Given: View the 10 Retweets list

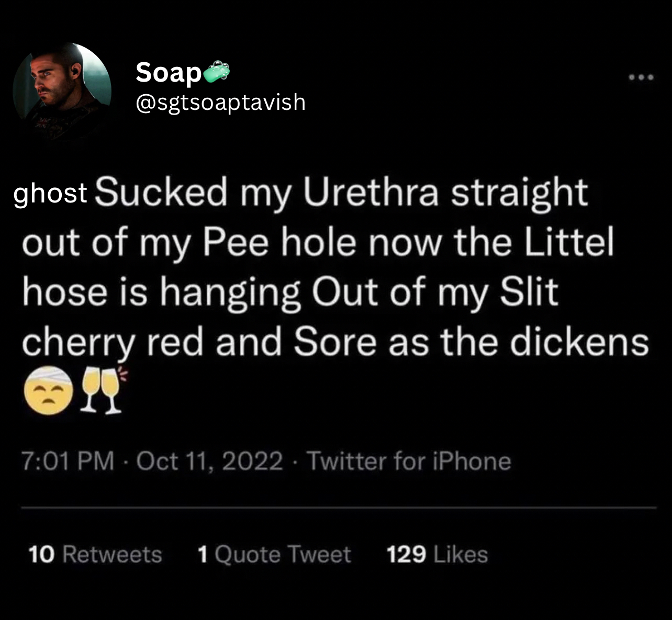Looking at the screenshot, I should (x=95, y=555).
